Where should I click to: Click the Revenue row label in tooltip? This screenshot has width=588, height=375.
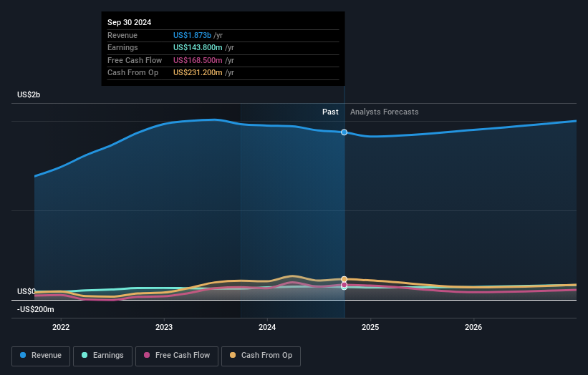[122, 35]
